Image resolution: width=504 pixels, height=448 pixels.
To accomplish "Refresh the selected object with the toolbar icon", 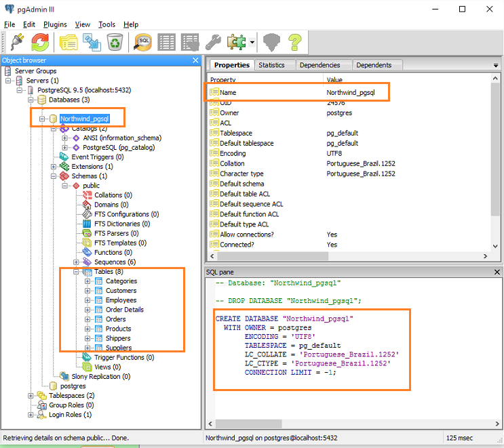I will point(40,42).
